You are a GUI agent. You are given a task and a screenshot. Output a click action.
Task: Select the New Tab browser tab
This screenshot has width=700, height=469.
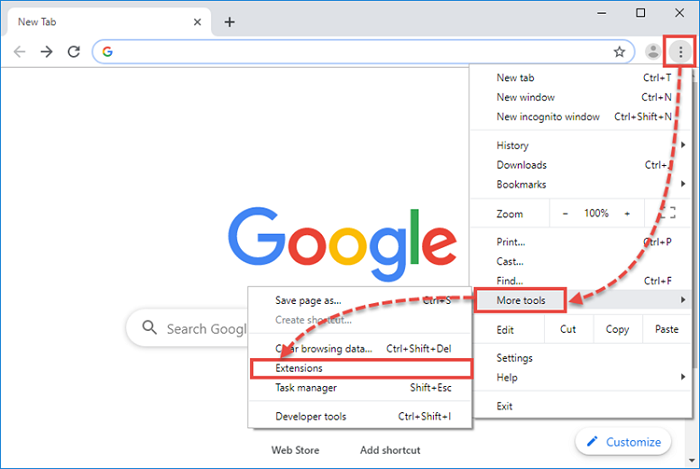pos(107,22)
